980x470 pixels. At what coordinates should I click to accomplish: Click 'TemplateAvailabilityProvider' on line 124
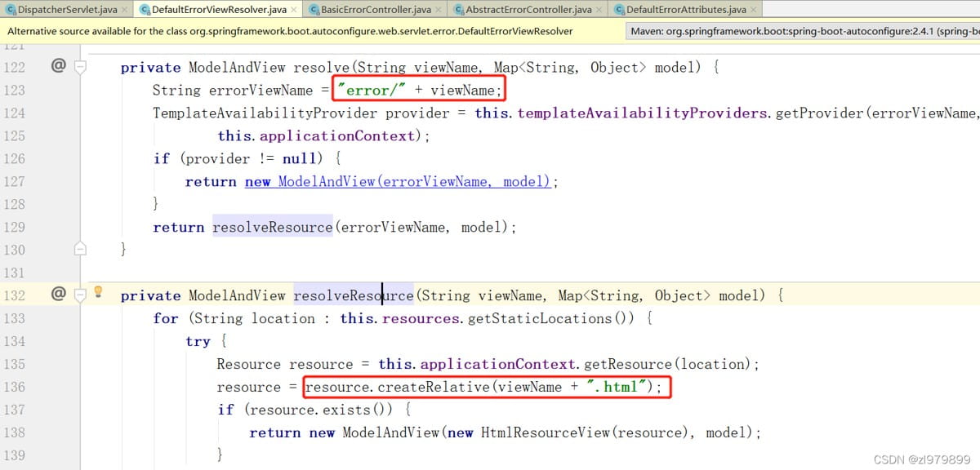(x=266, y=113)
